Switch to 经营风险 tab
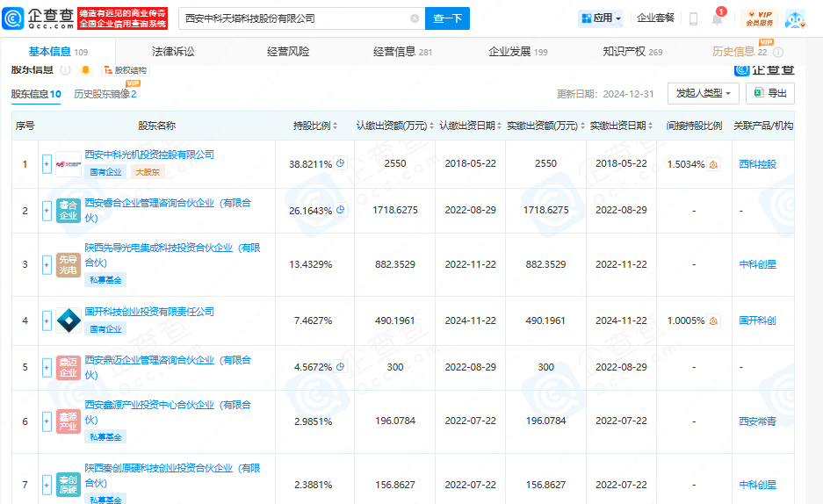 tap(288, 52)
